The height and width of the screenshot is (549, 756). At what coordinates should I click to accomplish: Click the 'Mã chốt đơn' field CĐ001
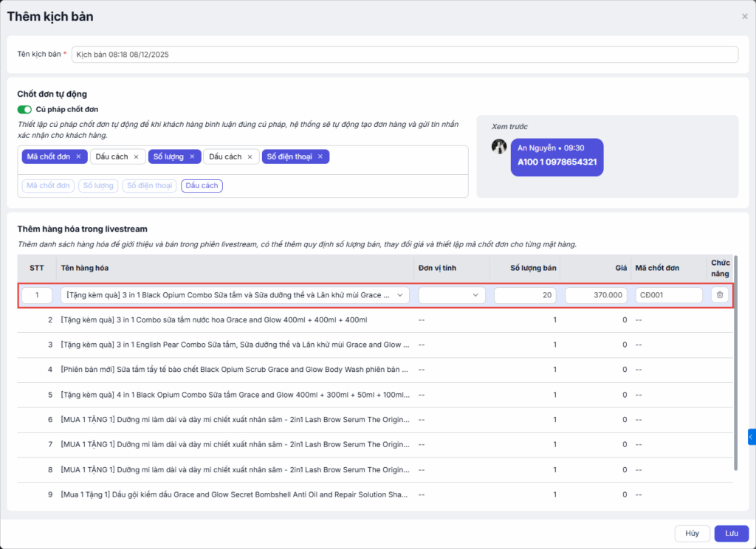pyautogui.click(x=668, y=295)
